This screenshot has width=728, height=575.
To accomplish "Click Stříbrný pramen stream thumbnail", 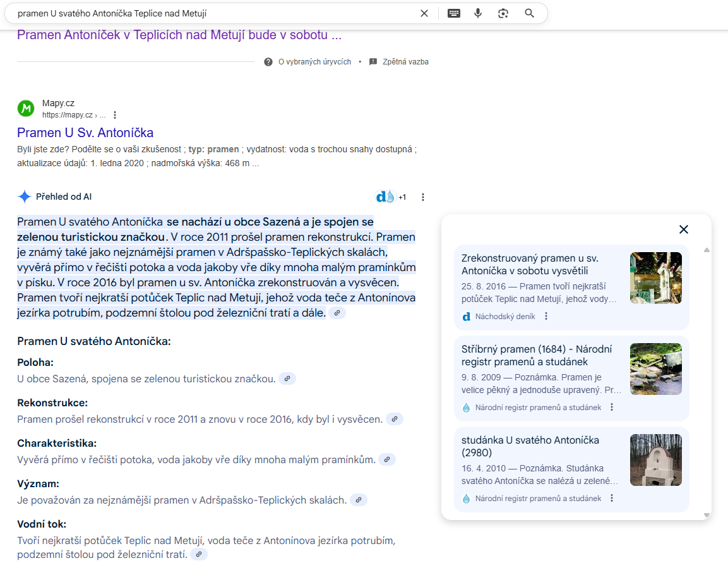I will pos(655,369).
